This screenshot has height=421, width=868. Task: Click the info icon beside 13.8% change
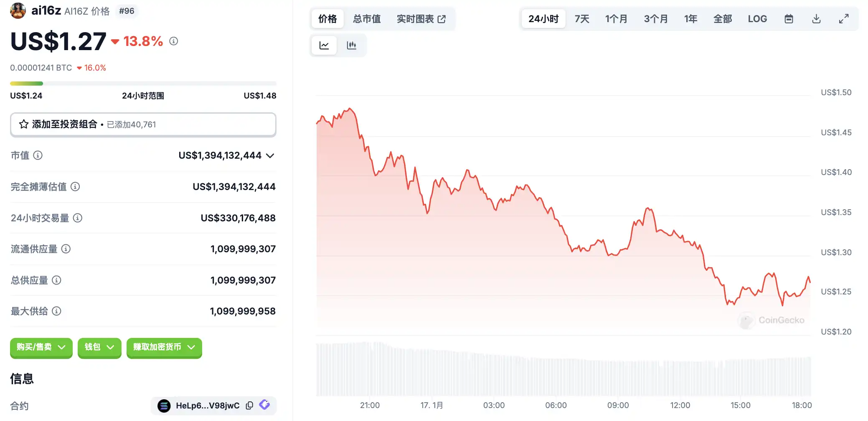(174, 41)
